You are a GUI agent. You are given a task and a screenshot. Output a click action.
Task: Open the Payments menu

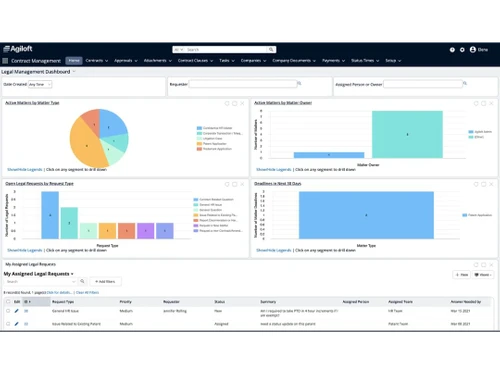point(333,61)
